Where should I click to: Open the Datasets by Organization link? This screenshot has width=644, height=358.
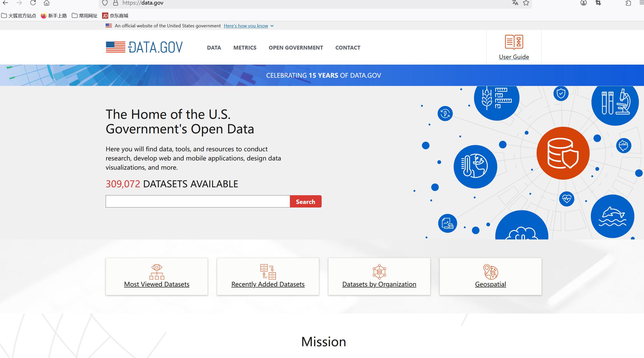(379, 284)
